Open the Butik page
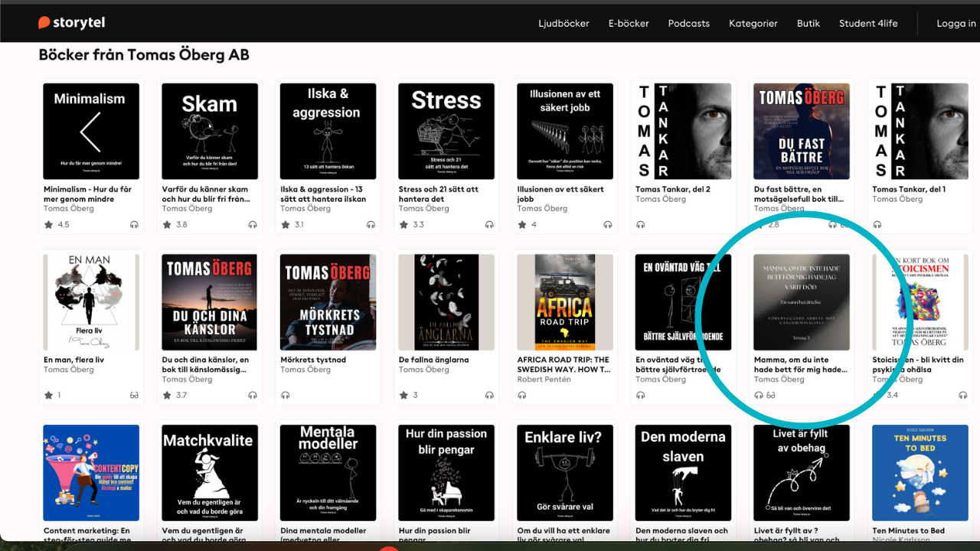 click(x=808, y=23)
